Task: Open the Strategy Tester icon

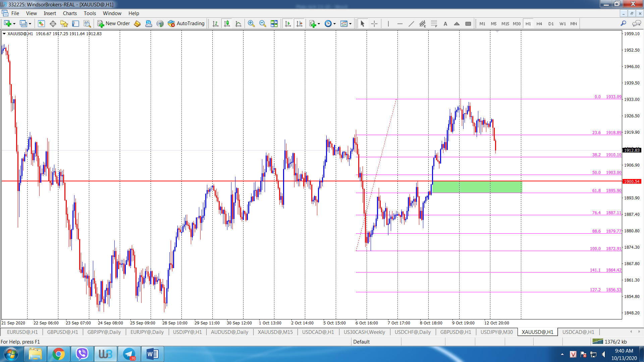Action: (87, 23)
